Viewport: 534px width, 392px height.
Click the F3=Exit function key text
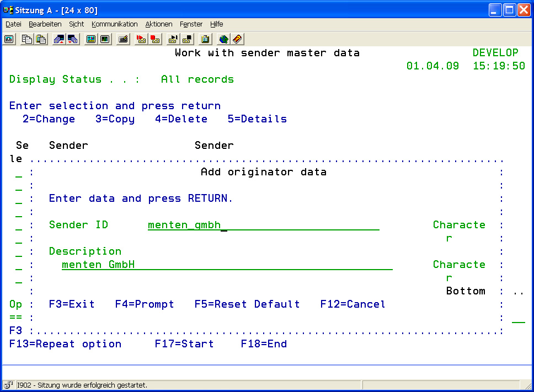72,304
